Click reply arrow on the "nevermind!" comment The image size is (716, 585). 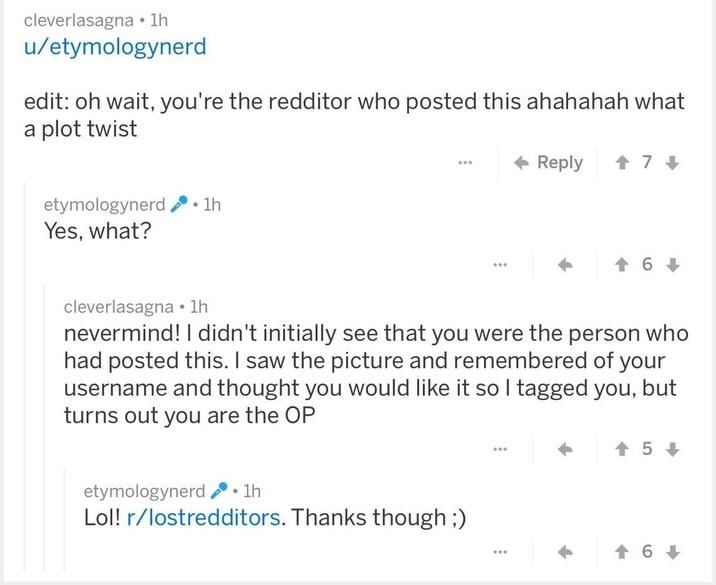pos(565,450)
